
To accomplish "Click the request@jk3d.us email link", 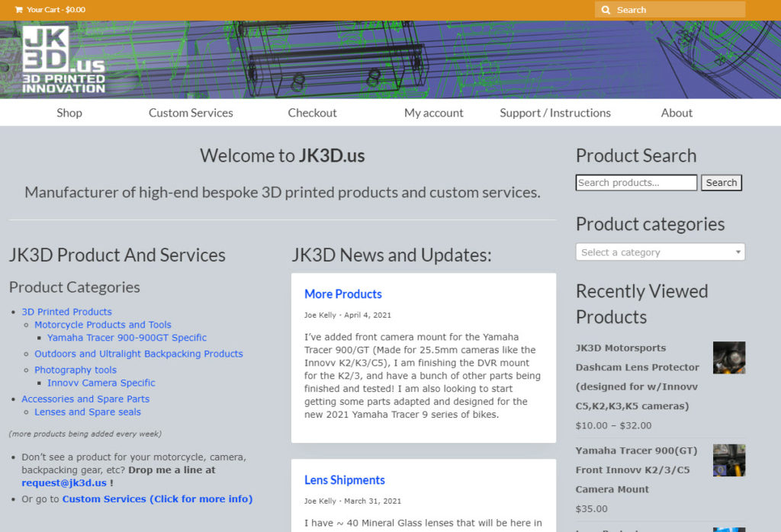I will 64,482.
